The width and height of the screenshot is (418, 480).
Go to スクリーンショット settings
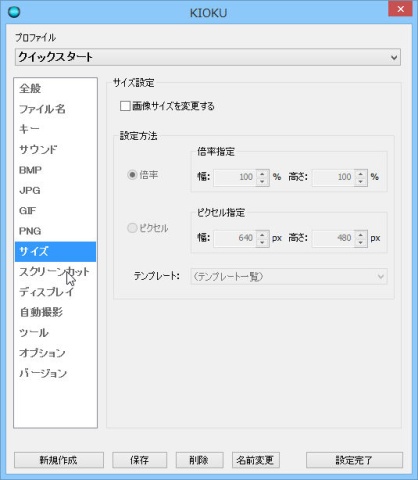[x=55, y=272]
